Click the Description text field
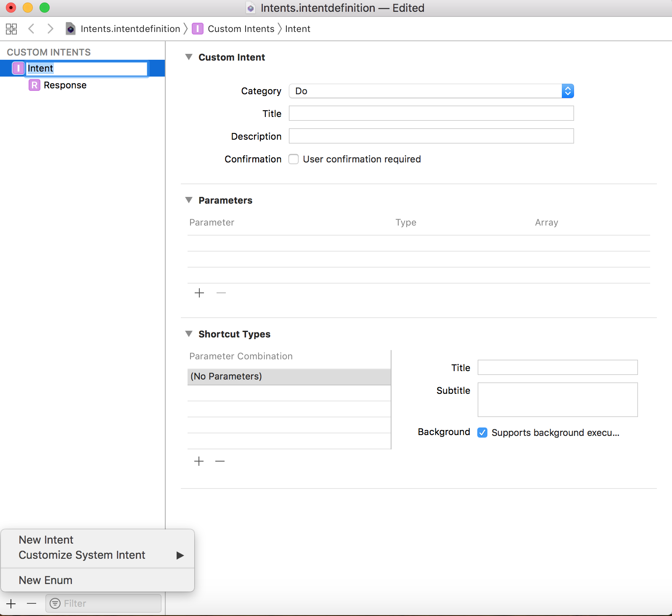This screenshot has height=616, width=672. point(431,136)
